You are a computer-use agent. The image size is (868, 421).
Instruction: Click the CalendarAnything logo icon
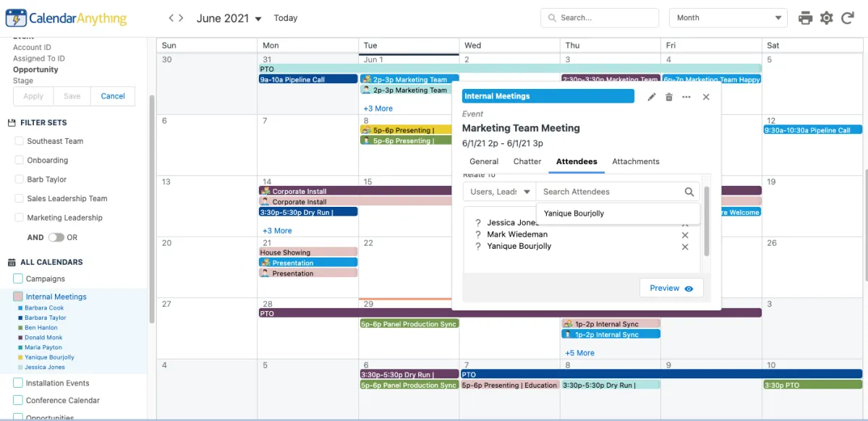16,18
